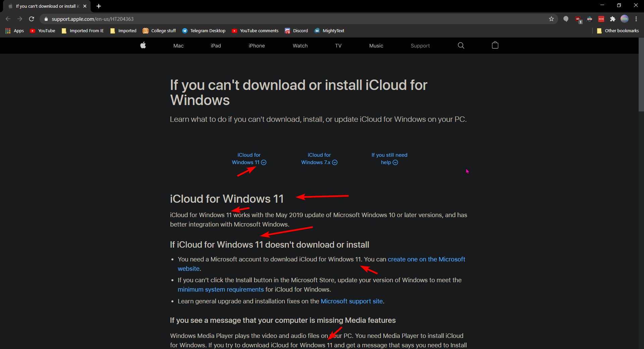Jump to the iCloud for Windows 7.x section
644x349 pixels.
[319, 159]
